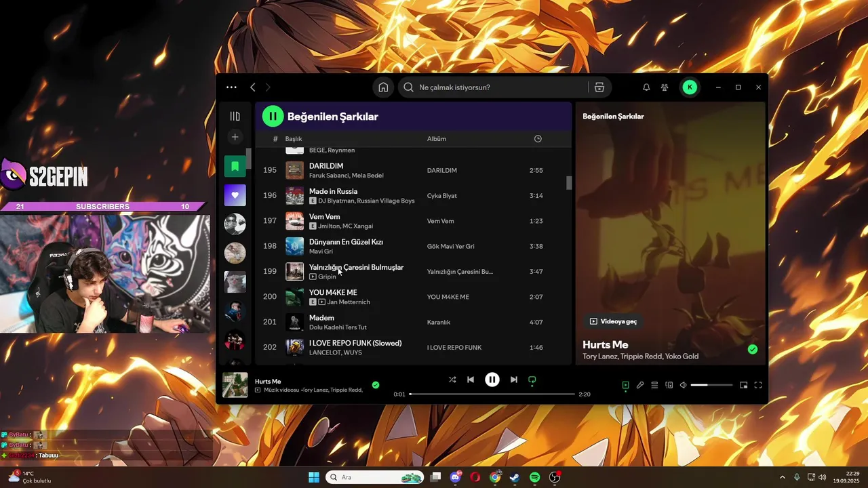Open the weather widget showing 14°C
The image size is (868, 488).
pyautogui.click(x=29, y=477)
